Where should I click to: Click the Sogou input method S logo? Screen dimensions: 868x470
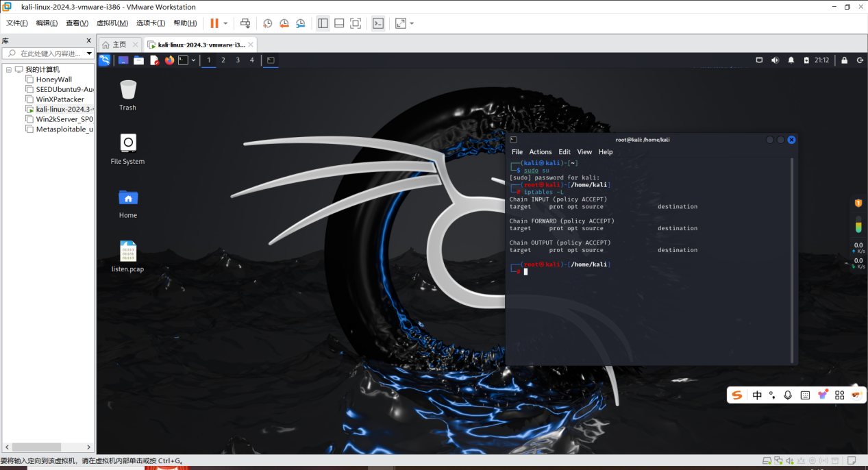point(737,395)
